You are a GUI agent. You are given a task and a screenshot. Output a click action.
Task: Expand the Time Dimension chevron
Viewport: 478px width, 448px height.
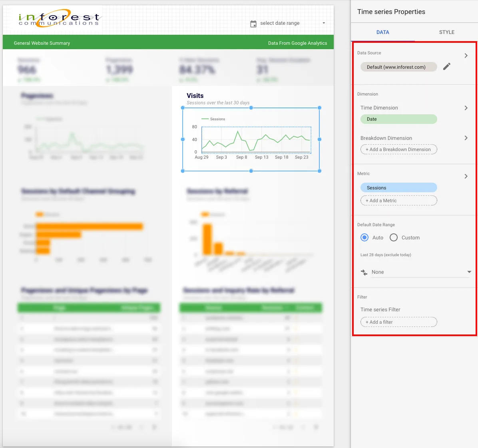click(x=466, y=108)
